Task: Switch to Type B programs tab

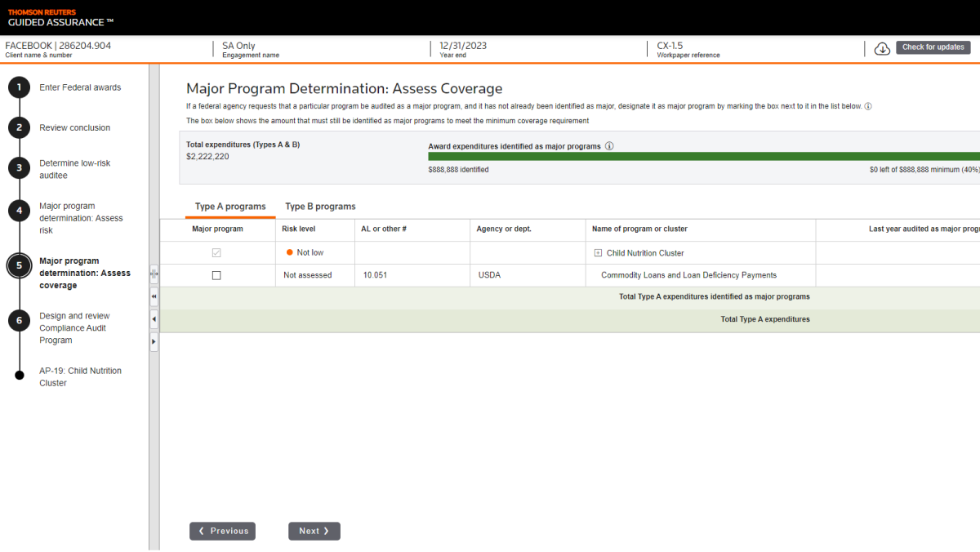Action: [x=320, y=207]
